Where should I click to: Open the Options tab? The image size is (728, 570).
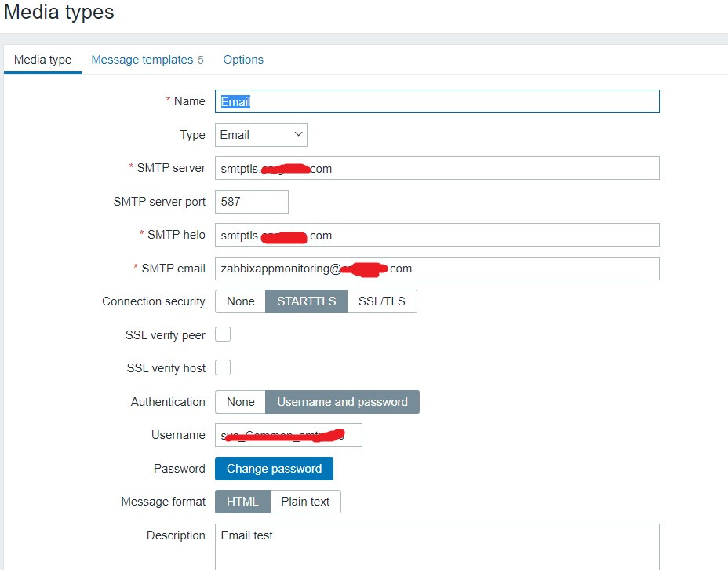[x=243, y=60]
